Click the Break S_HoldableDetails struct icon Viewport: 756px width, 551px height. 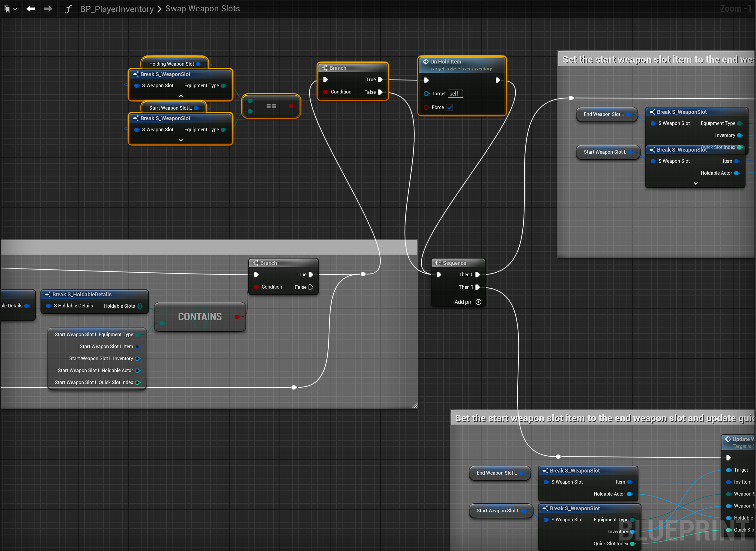click(48, 294)
